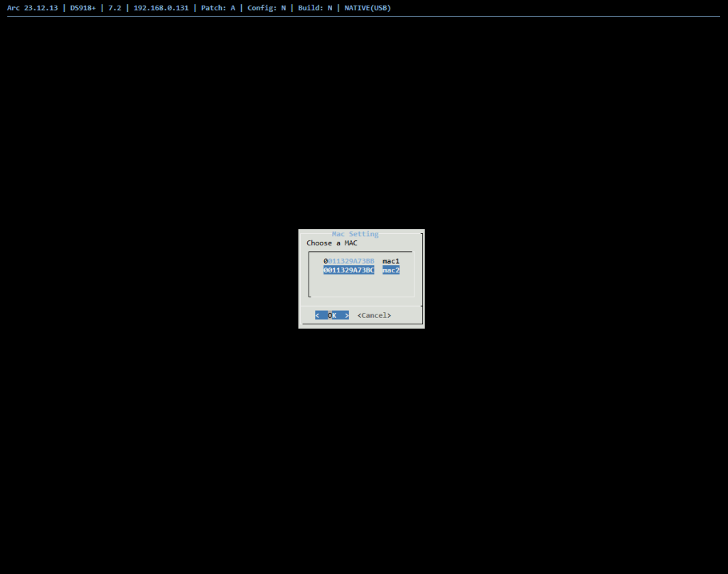Click the leading 0 hotkey of first MAC

(326, 261)
